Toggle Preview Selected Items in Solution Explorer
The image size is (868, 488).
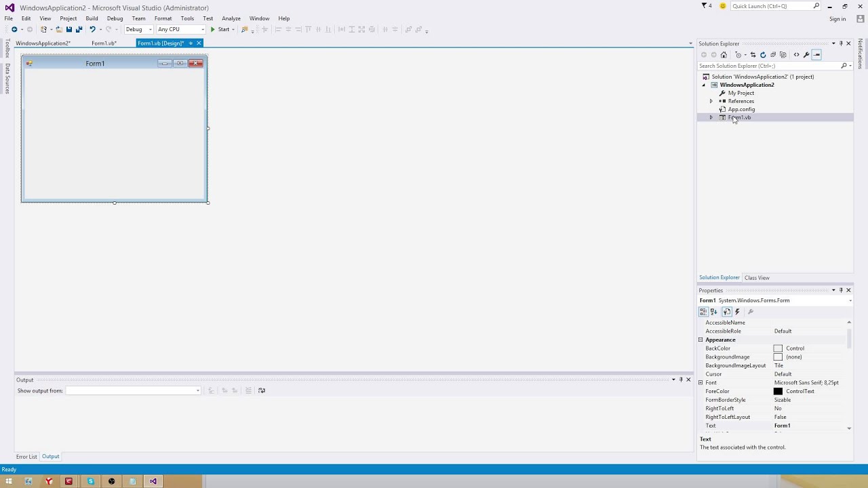(x=816, y=55)
